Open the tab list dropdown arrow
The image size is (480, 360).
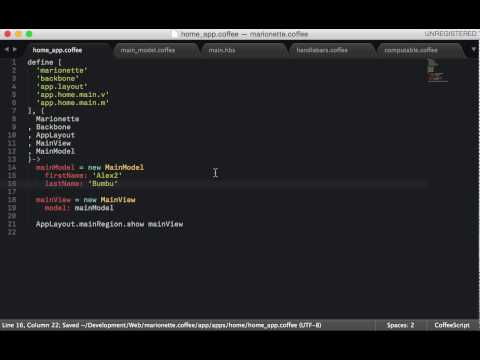[x=474, y=49]
